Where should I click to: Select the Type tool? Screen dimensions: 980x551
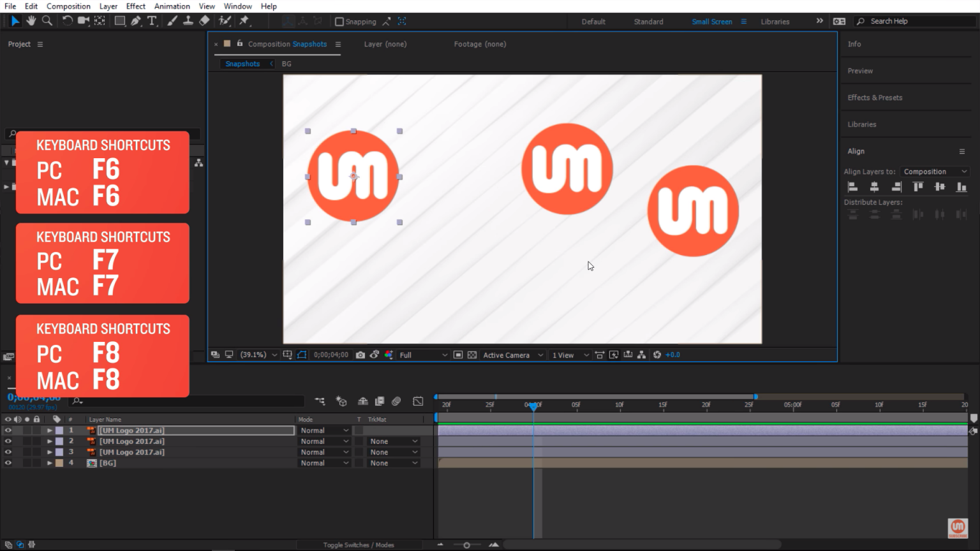click(152, 21)
